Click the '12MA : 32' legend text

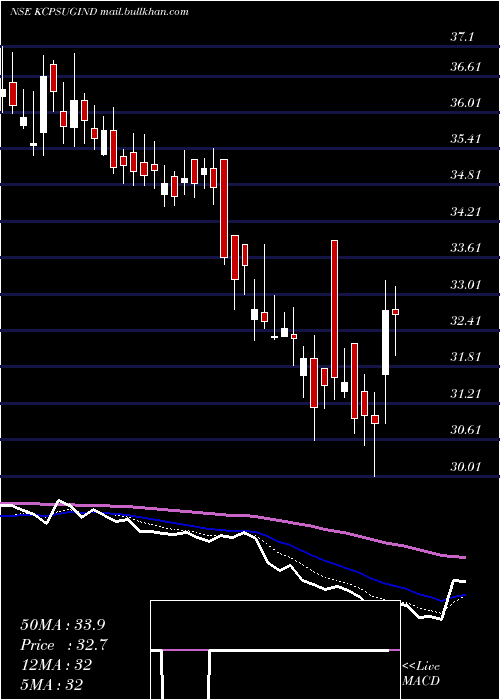click(56, 665)
